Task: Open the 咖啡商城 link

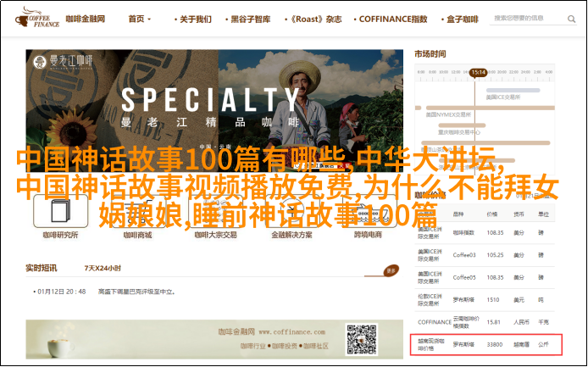Action: point(137,235)
